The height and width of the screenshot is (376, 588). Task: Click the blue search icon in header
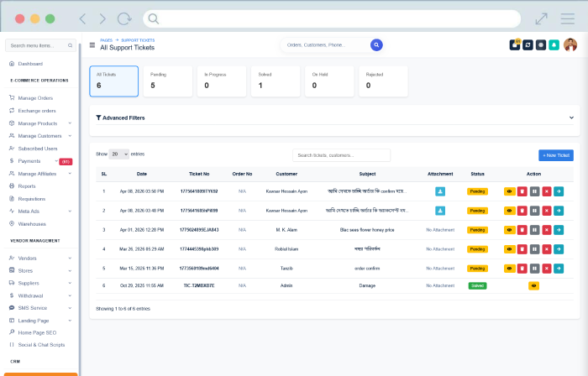click(376, 44)
